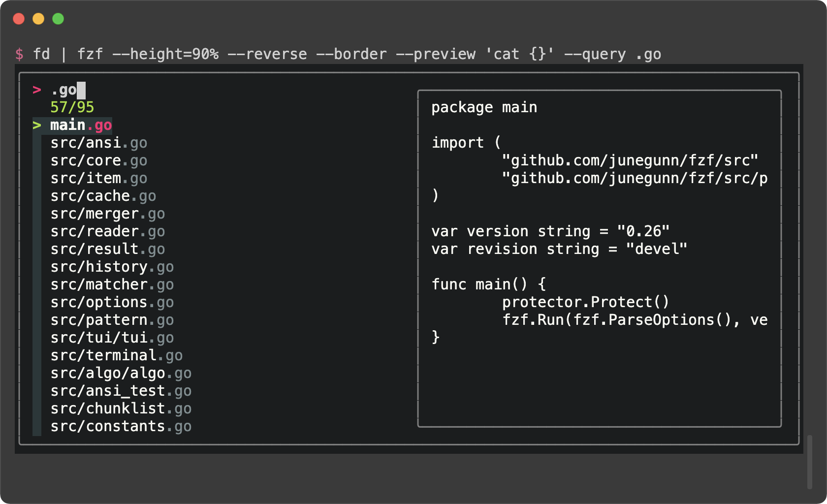The width and height of the screenshot is (827, 504).
Task: Click the func main() line in preview
Action: point(488,285)
